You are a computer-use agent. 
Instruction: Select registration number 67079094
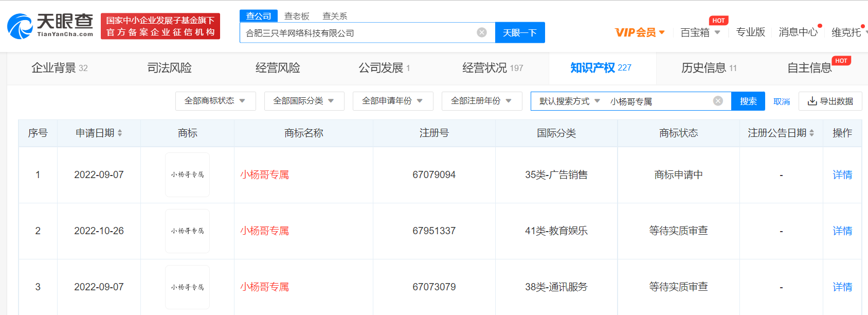434,175
